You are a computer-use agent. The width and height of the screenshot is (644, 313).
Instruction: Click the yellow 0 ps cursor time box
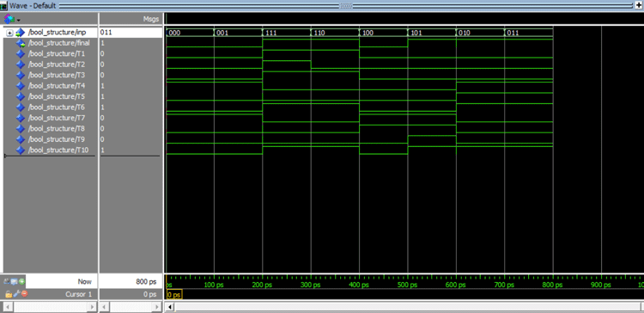click(174, 294)
